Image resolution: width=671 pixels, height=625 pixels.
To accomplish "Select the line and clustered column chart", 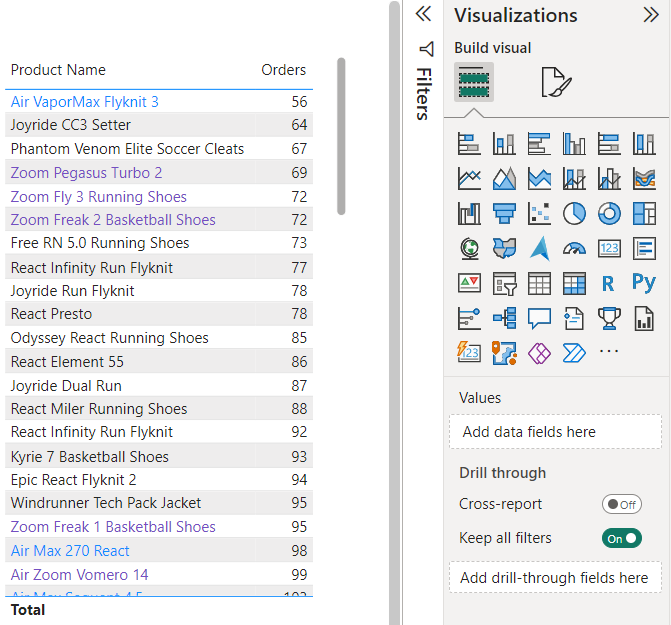I will [x=609, y=178].
